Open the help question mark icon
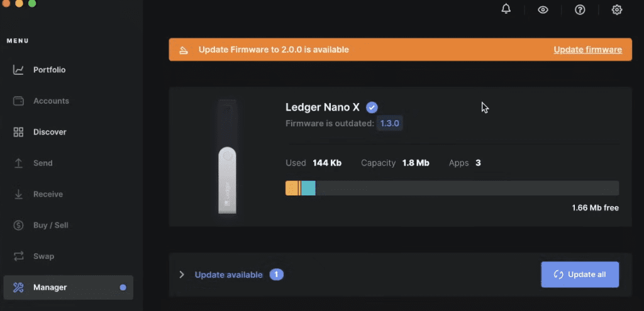 click(580, 10)
